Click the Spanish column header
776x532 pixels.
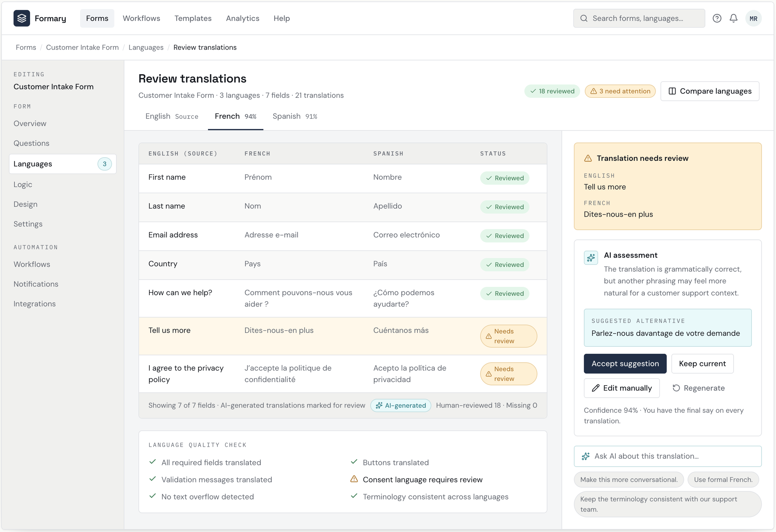388,154
